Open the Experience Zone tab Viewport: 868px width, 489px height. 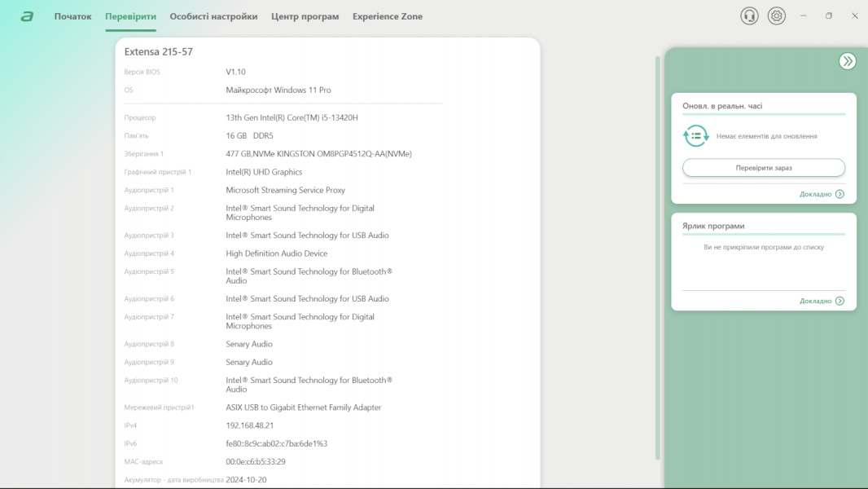(387, 16)
